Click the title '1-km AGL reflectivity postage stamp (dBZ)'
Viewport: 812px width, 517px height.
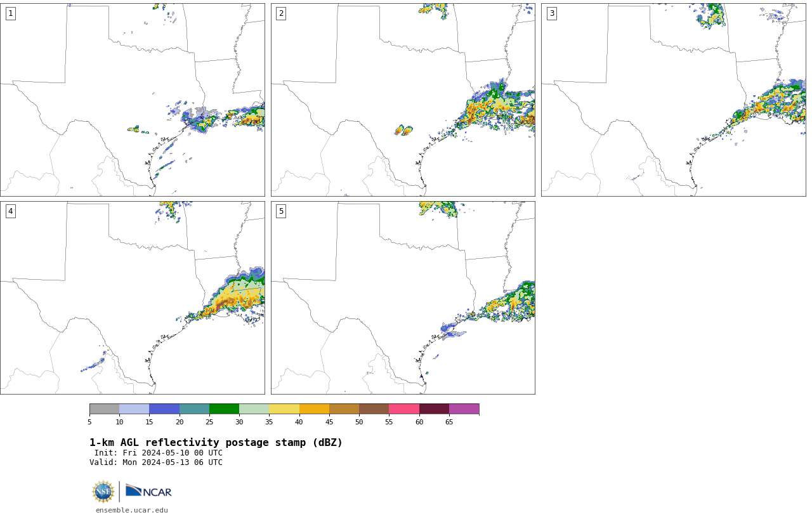[x=216, y=443]
